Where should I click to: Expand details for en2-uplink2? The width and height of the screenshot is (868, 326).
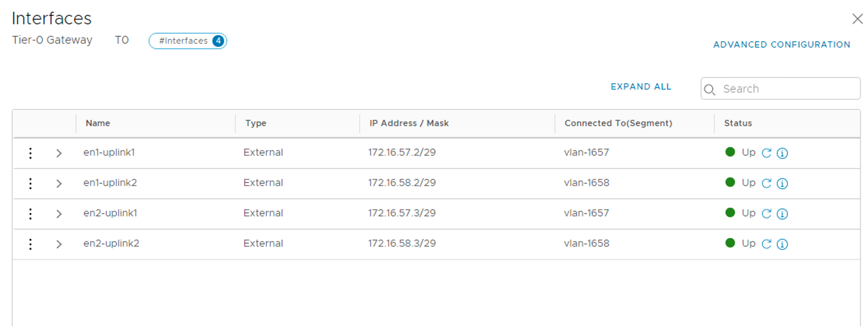tap(59, 244)
